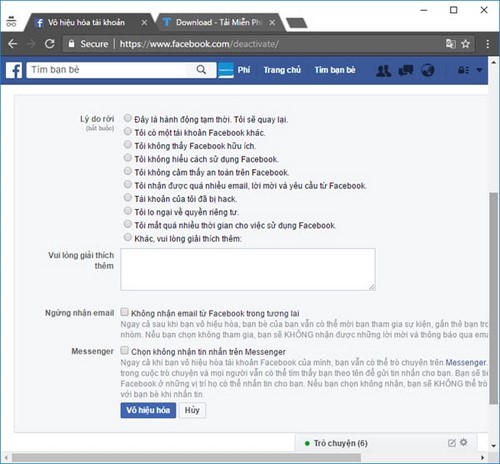The height and width of the screenshot is (464, 500).
Task: Click the translate page icon
Action: click(451, 44)
